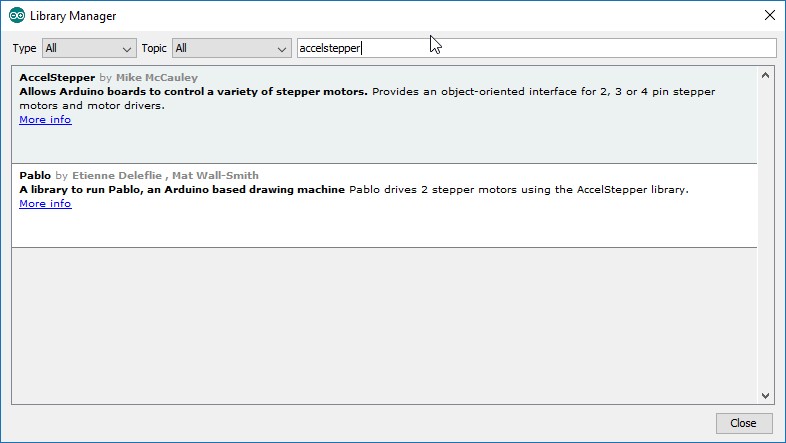786x443 pixels.
Task: Focus the search field containing accelstepper
Action: click(536, 48)
